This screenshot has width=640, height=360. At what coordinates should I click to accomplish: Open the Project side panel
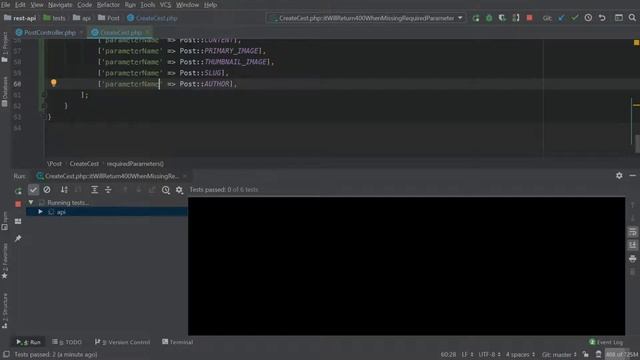click(4, 47)
